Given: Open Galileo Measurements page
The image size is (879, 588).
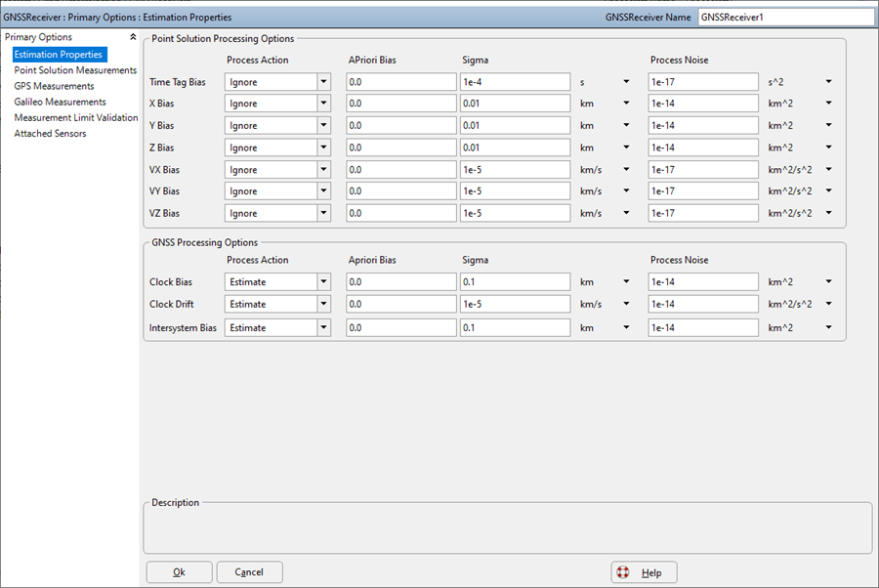Looking at the screenshot, I should point(60,102).
